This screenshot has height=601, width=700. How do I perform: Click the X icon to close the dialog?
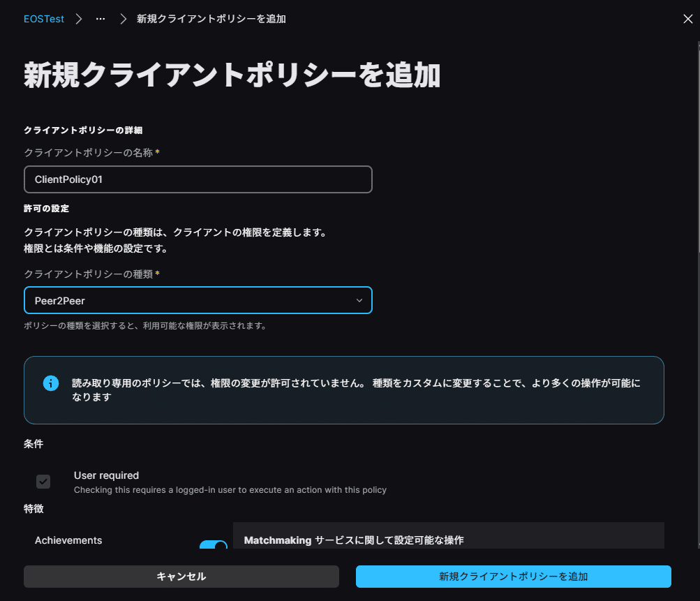point(687,19)
